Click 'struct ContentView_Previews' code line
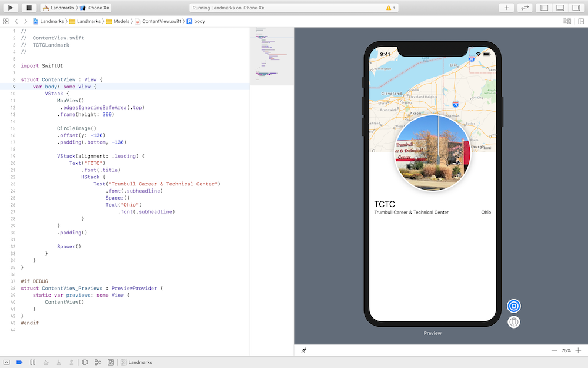Image resolution: width=588 pixels, height=368 pixels. point(92,288)
